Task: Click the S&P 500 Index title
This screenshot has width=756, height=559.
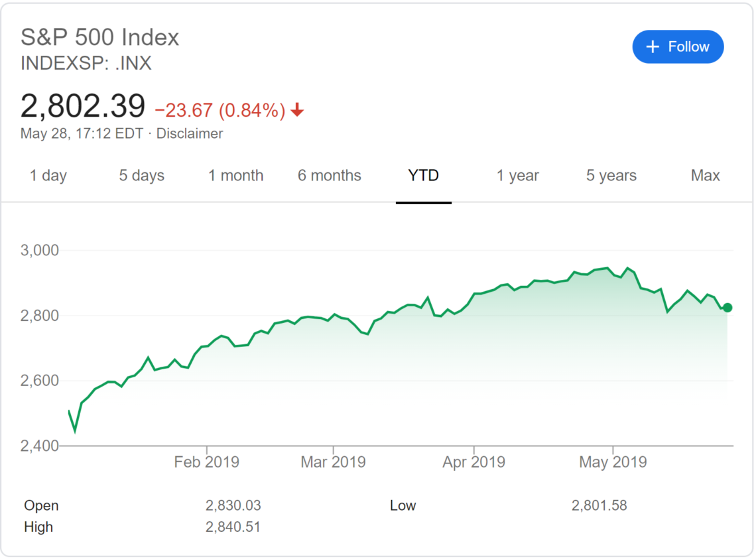Action: [x=99, y=37]
